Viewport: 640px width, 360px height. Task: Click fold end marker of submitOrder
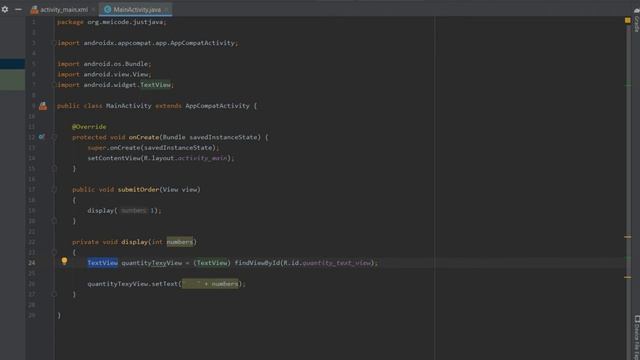pyautogui.click(x=54, y=221)
